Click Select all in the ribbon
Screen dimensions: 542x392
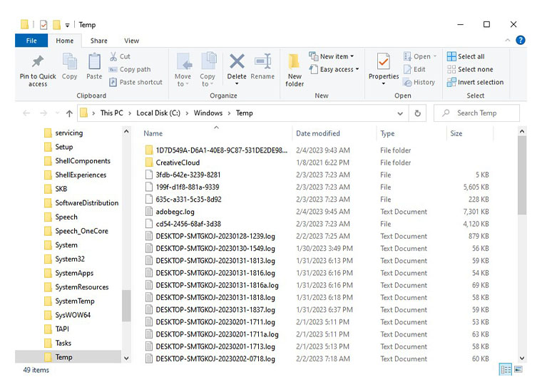coord(470,56)
